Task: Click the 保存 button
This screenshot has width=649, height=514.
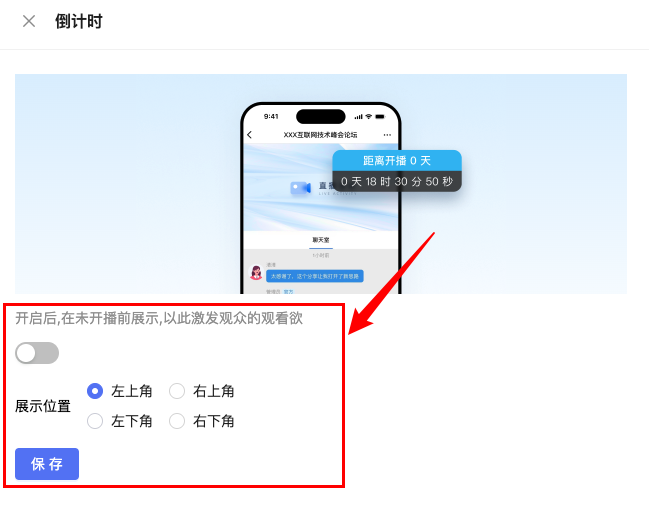Action: click(47, 464)
